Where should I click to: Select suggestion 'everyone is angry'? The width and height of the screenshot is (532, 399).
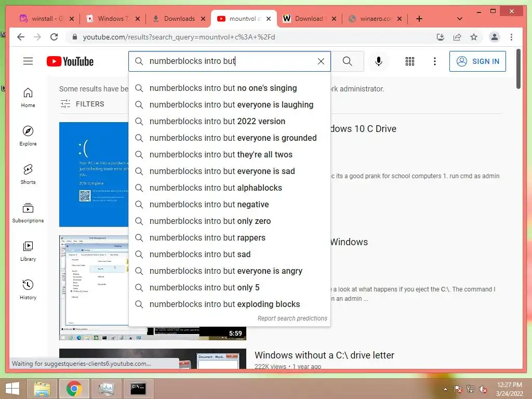tap(229, 271)
